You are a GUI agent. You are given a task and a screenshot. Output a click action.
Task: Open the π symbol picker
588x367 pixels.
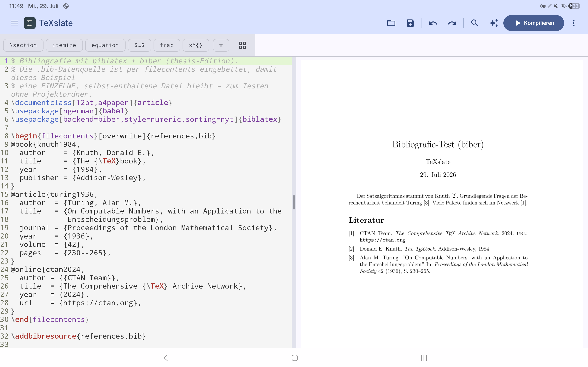(221, 45)
